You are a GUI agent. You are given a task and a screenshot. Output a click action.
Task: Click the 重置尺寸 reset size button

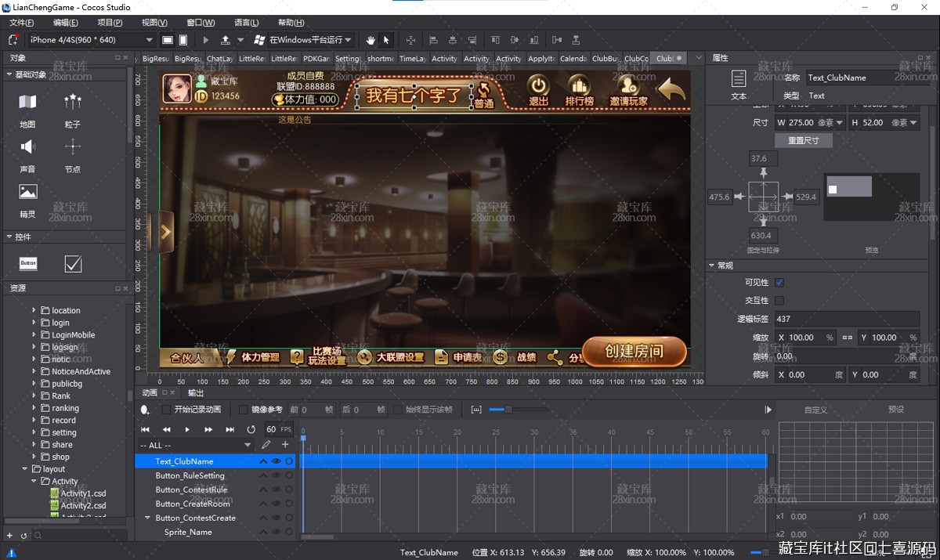(x=803, y=141)
